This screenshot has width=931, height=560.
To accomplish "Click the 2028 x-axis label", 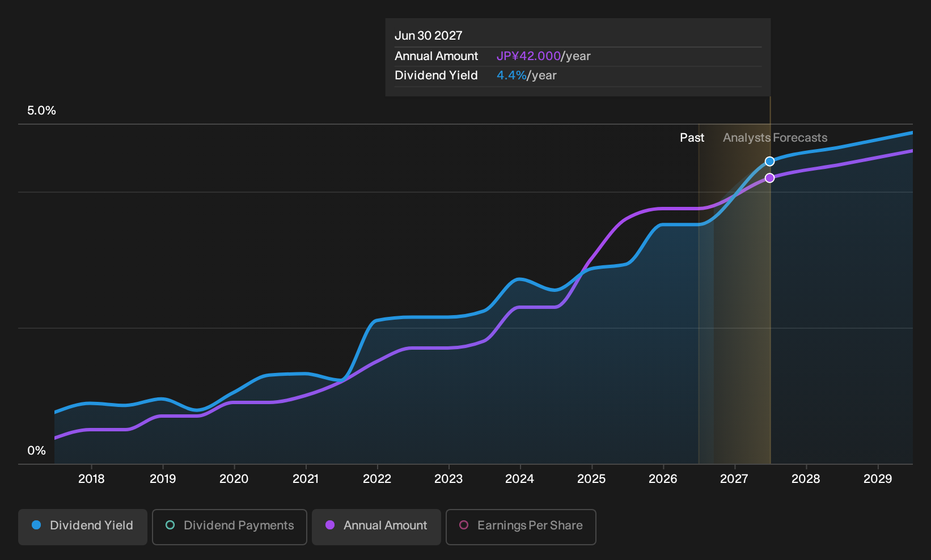I will [x=806, y=479].
